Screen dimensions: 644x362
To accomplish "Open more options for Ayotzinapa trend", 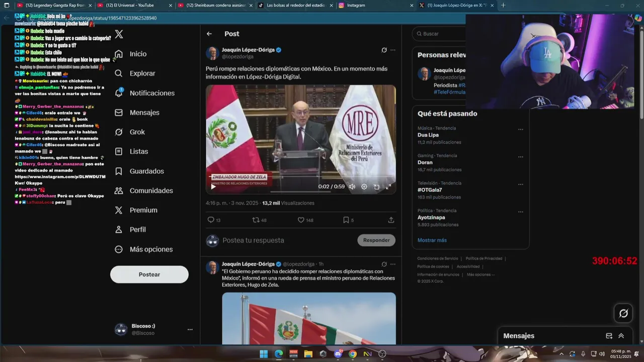I will click(521, 212).
